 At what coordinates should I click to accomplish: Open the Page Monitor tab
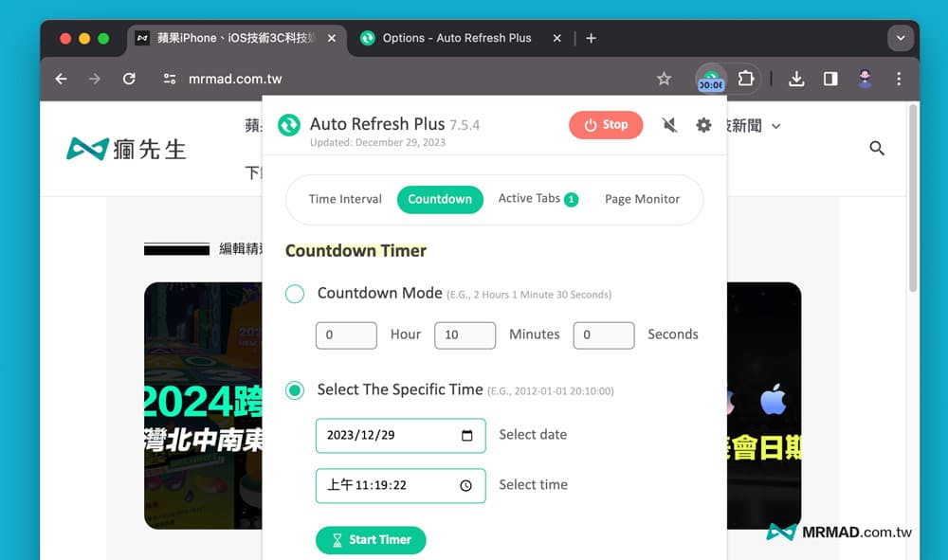642,199
